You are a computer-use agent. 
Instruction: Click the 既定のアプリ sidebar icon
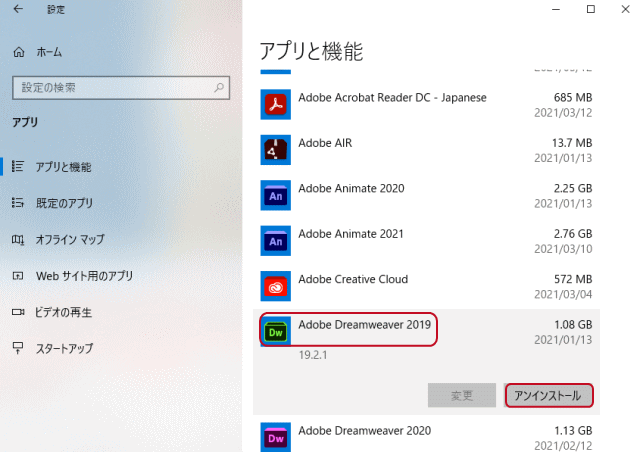click(x=18, y=203)
